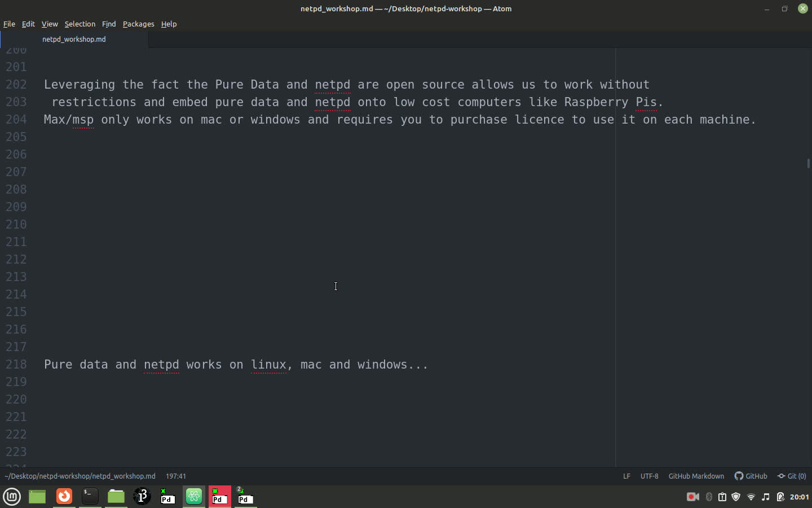Viewport: 812px width, 508px height.
Task: Click line number 202 in the gutter
Action: click(x=16, y=85)
